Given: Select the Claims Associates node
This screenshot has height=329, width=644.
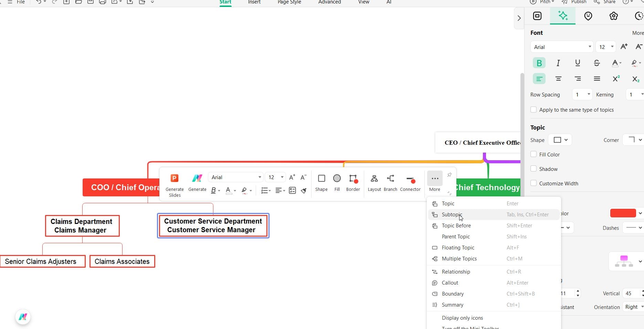Looking at the screenshot, I should click(122, 261).
